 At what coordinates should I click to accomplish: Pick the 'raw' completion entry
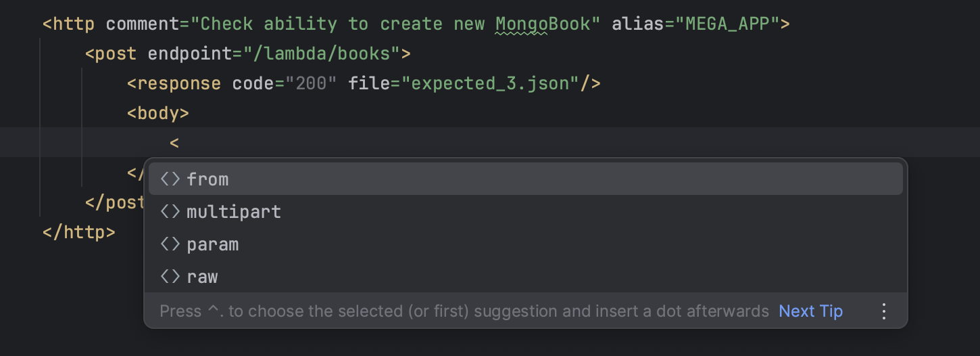[x=525, y=276]
